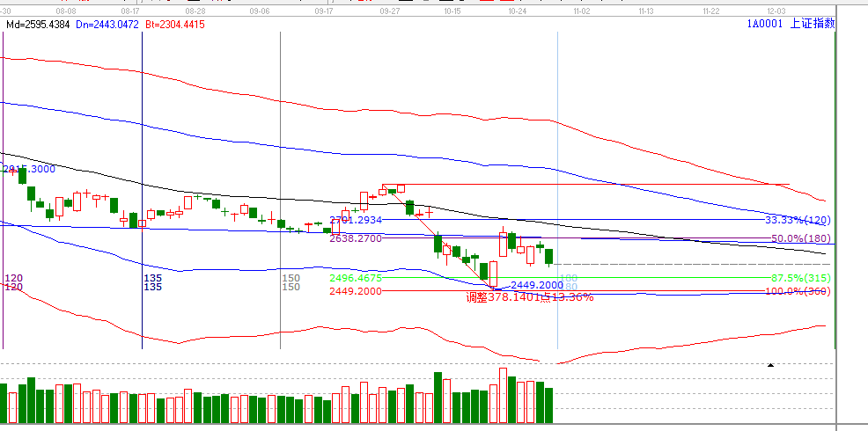The height and width of the screenshot is (431, 868).
Task: Click the purple 2638.2700 price label
Action: point(356,238)
